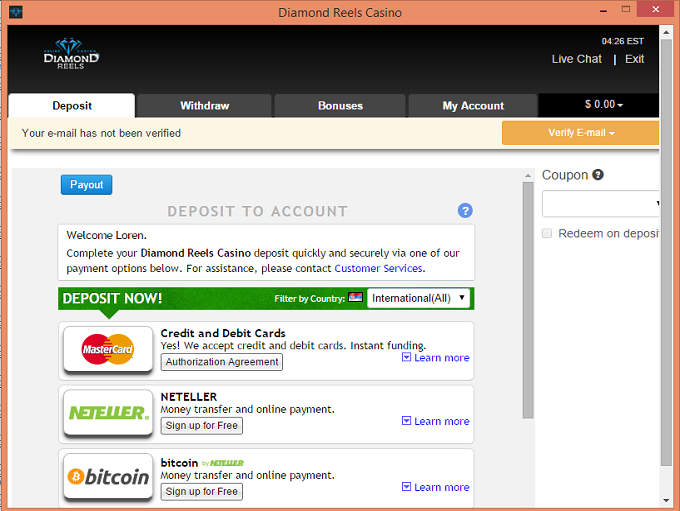Viewport: 680px width, 511px height.
Task: Click the bitcoin payment logo
Action: click(108, 478)
